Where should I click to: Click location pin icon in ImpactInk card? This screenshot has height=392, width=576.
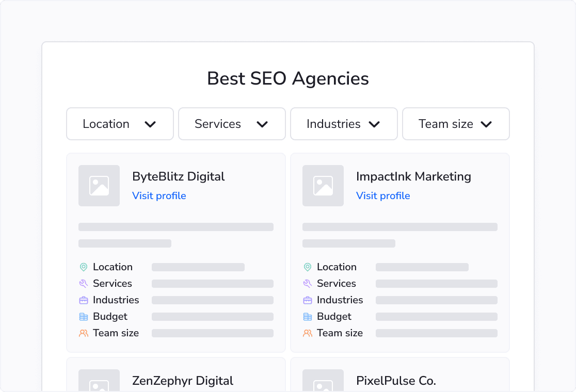308,267
